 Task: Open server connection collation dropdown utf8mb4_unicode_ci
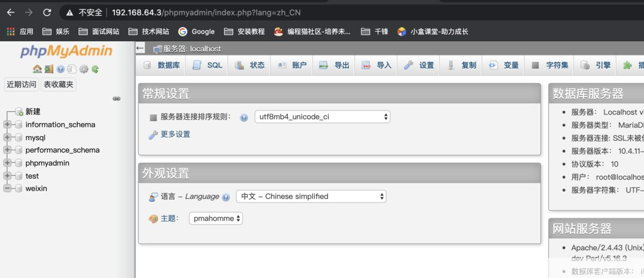322,117
